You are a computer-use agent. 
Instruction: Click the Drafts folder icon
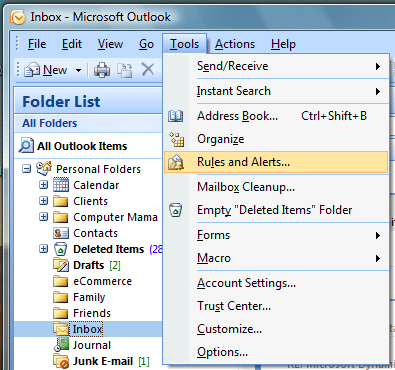click(61, 265)
